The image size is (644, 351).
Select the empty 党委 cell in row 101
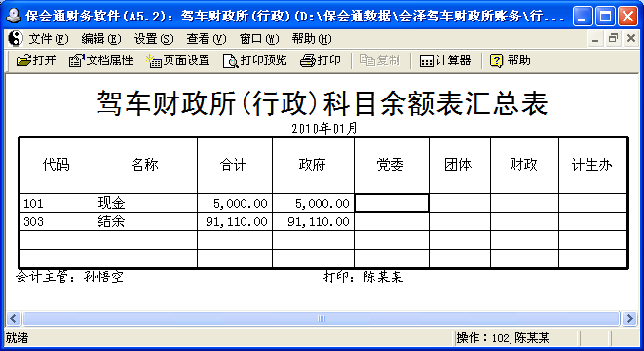392,203
